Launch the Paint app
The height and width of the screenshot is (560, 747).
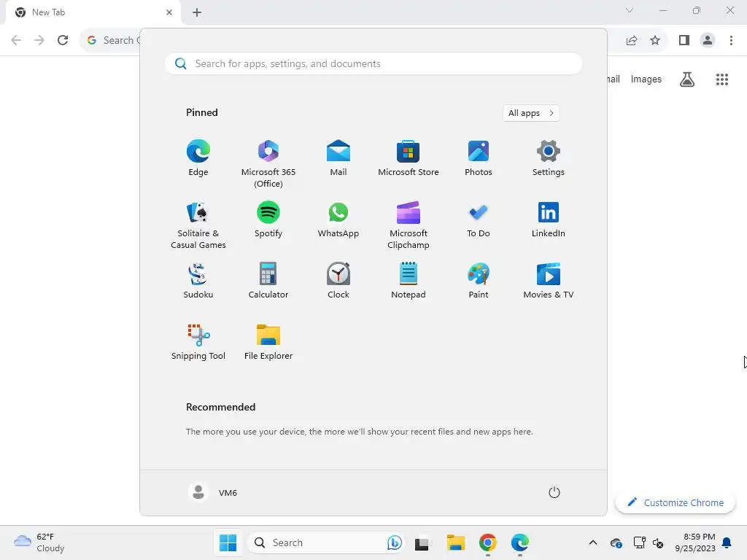[x=479, y=281]
